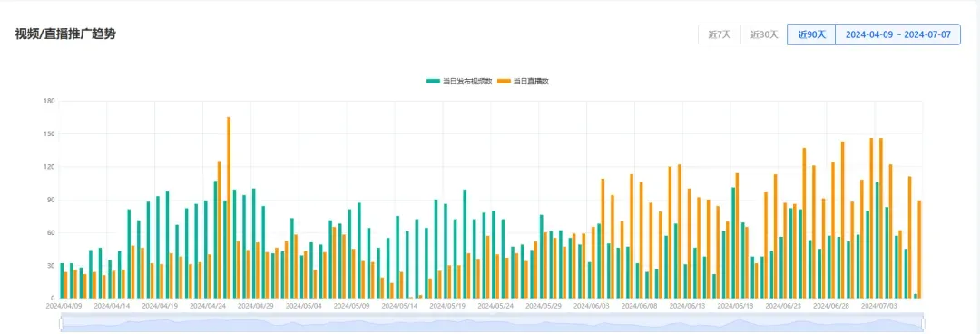Click the 视频/直播推广趋势 title
This screenshot has width=980, height=334.
point(65,34)
